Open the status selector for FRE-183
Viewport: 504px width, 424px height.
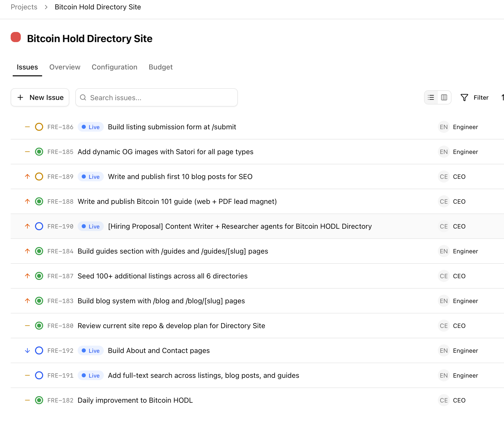point(39,301)
